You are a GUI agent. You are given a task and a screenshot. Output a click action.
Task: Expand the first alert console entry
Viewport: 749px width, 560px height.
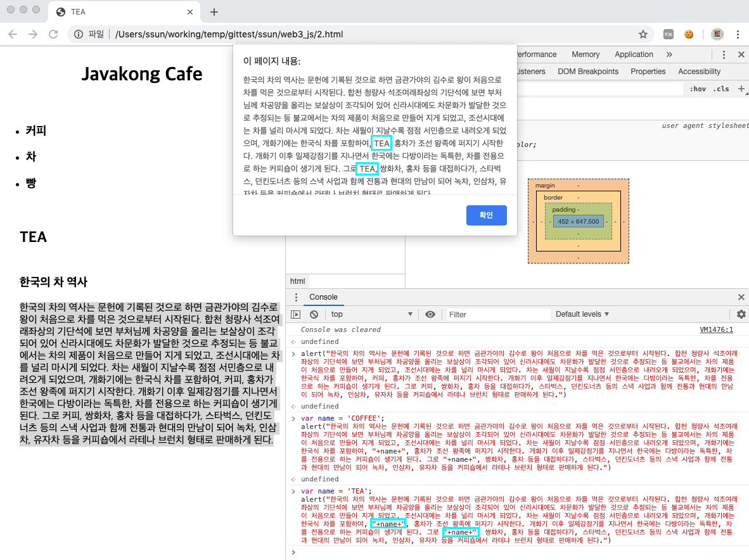pos(293,353)
